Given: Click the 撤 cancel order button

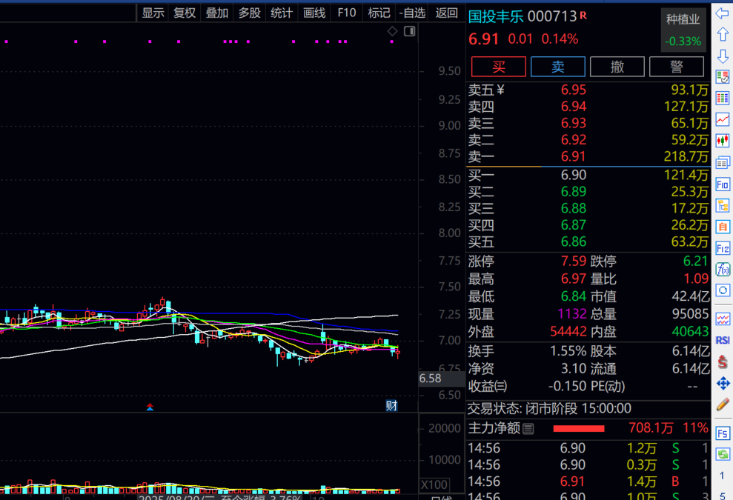Looking at the screenshot, I should [x=617, y=66].
